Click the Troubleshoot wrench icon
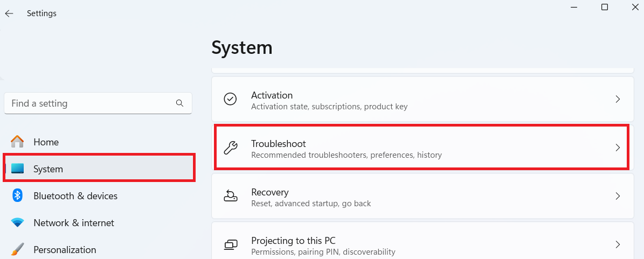The image size is (644, 259). coord(231,148)
